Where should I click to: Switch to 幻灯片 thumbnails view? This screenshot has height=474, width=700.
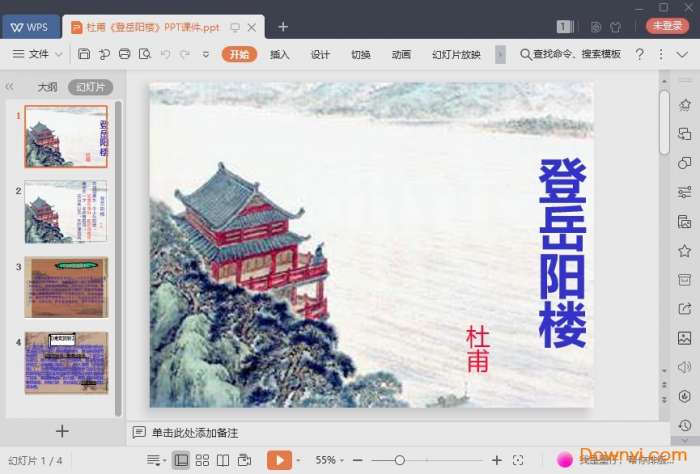click(90, 87)
